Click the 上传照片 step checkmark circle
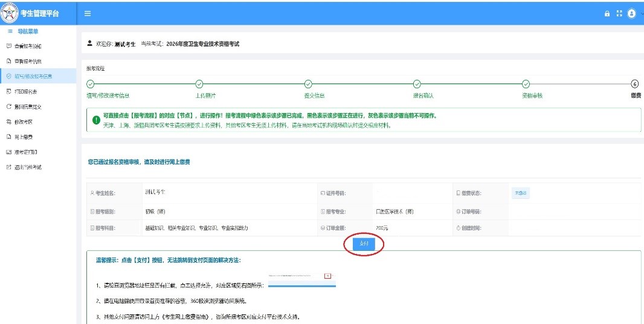644x324 pixels. click(199, 84)
